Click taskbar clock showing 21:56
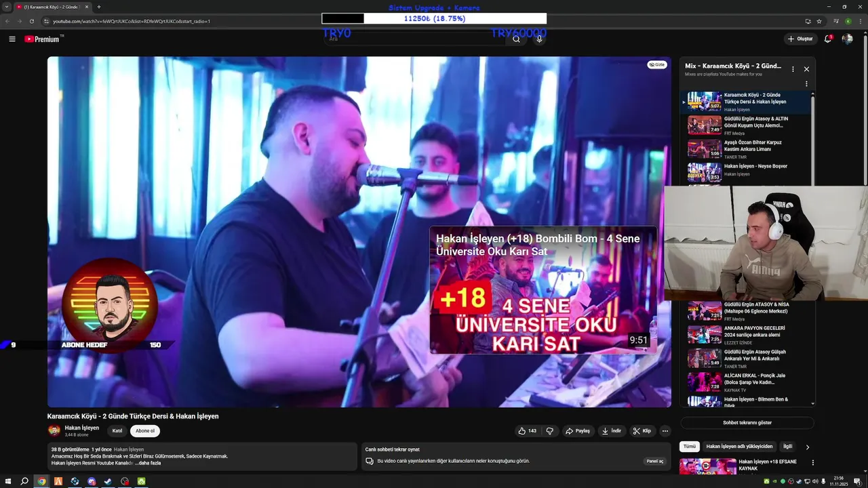Screen dimensions: 868x488 coord(839,481)
